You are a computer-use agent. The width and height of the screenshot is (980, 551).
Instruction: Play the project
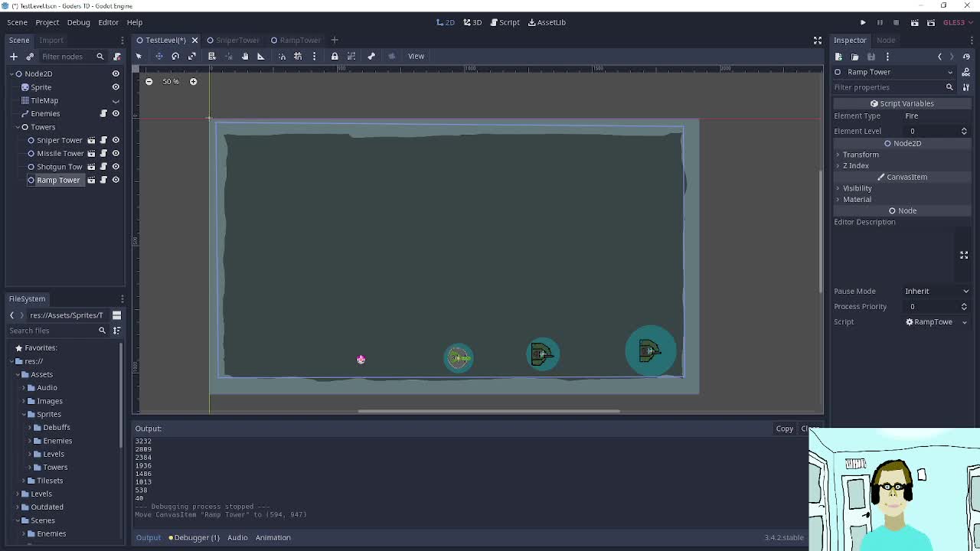tap(863, 22)
